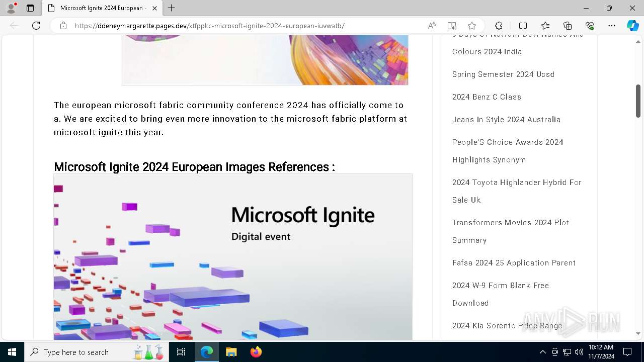The image size is (644, 362).
Task: Open the Favorites list
Action: [x=545, y=26]
